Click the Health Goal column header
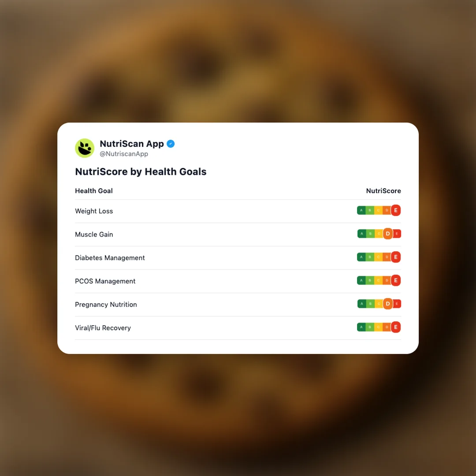Image resolution: width=476 pixels, height=476 pixels. (x=94, y=191)
